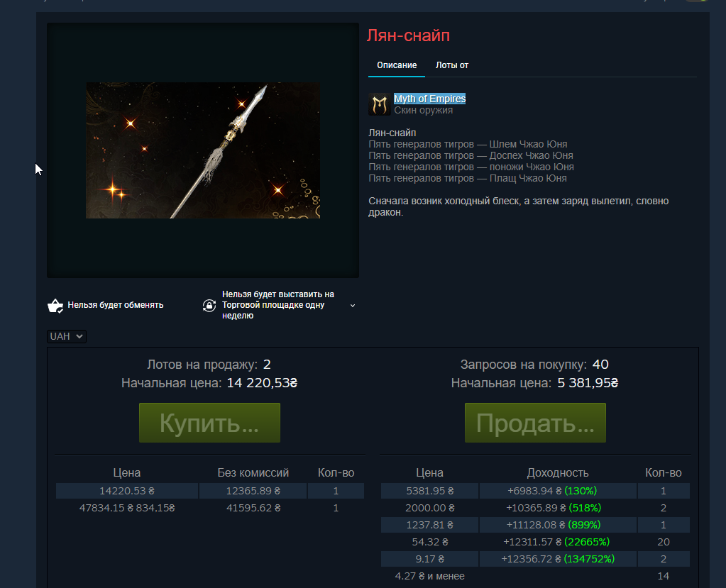Click the +6983.94 ₴ (130%) profit cell
The image size is (726, 588).
click(x=558, y=491)
